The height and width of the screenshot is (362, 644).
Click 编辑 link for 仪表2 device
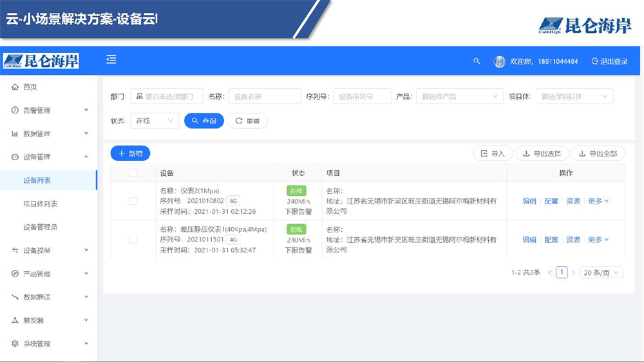(x=529, y=201)
